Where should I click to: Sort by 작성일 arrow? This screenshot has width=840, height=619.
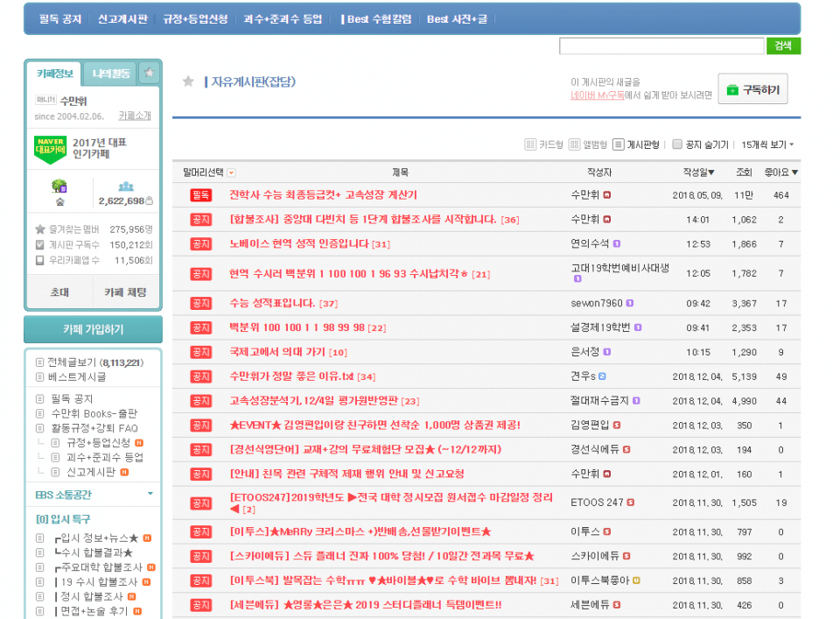[710, 172]
